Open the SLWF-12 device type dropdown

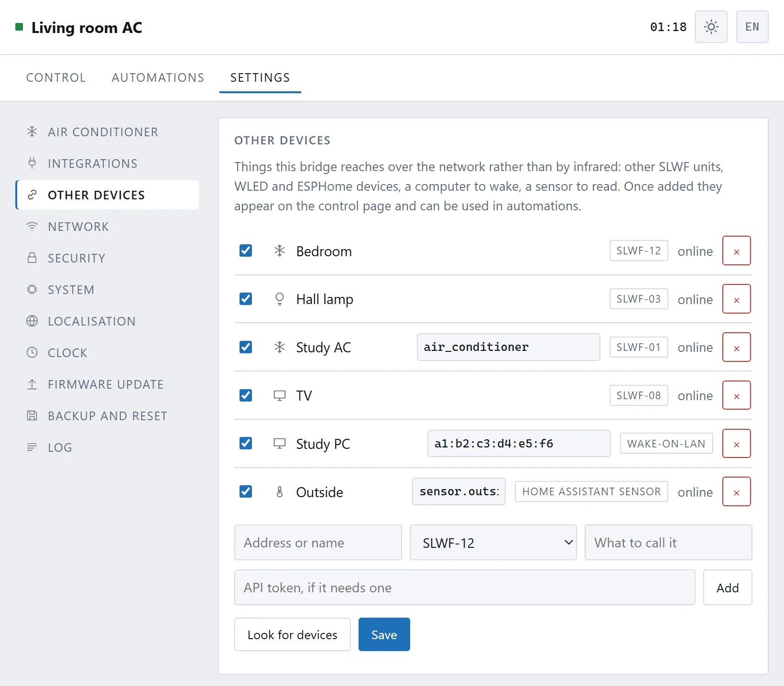tap(493, 543)
